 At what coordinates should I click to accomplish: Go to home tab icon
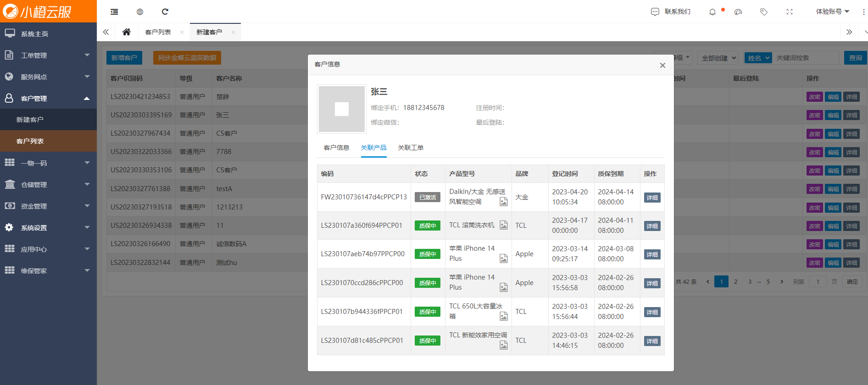[x=127, y=32]
